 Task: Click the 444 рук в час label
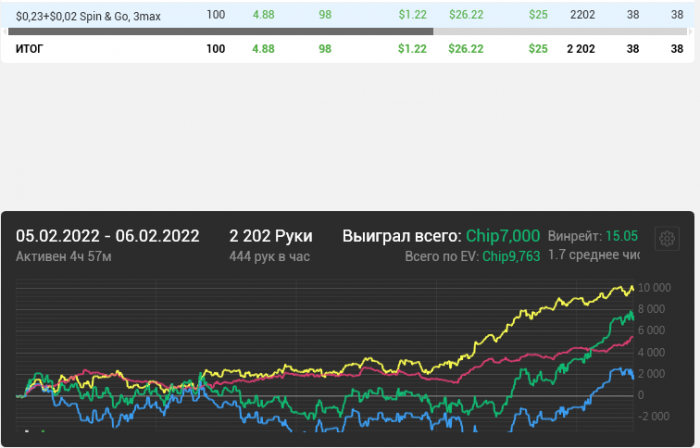(269, 257)
